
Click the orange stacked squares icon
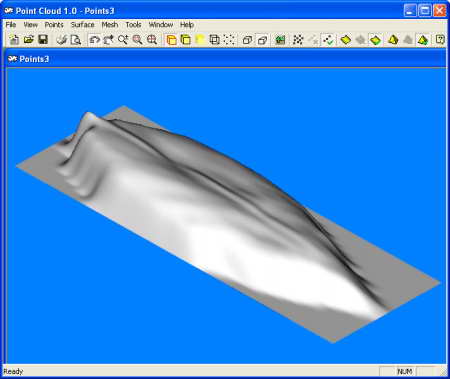pos(171,40)
